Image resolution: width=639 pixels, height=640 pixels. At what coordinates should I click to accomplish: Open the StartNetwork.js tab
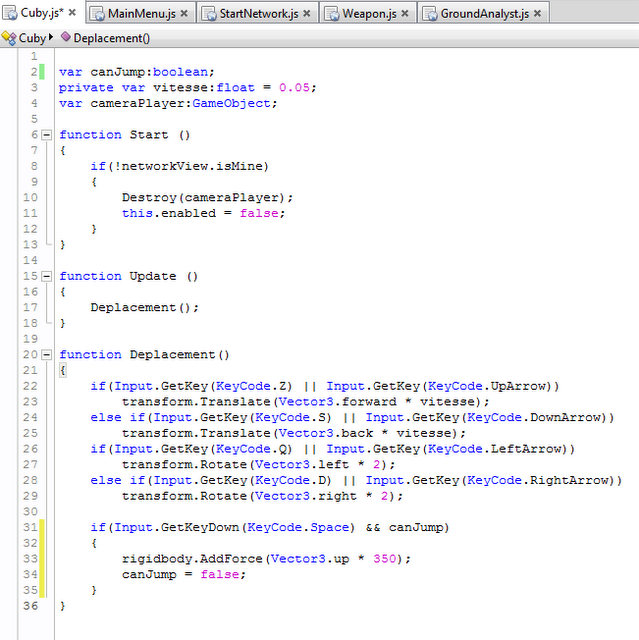tap(259, 13)
